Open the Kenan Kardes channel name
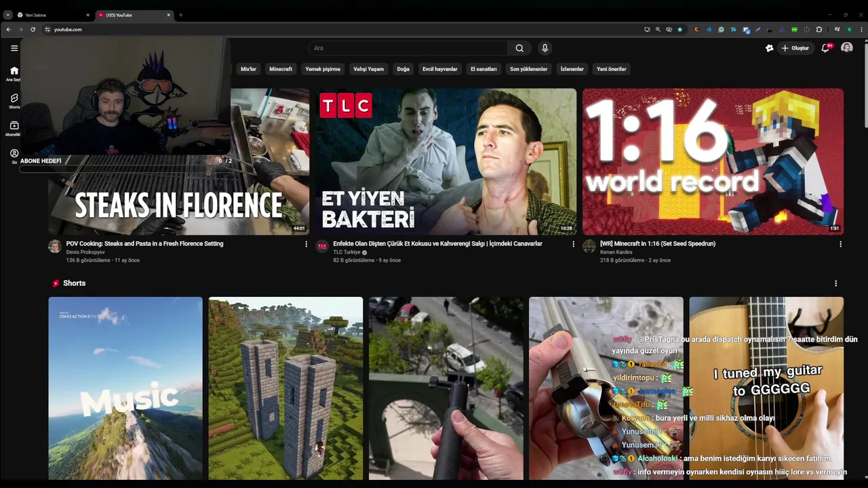868x488 pixels. [x=616, y=252]
